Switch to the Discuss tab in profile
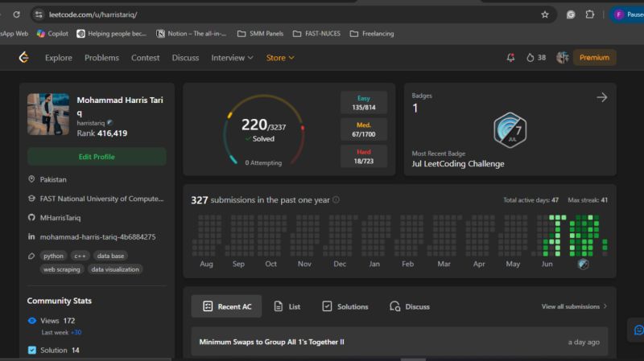The image size is (644, 361). click(410, 306)
